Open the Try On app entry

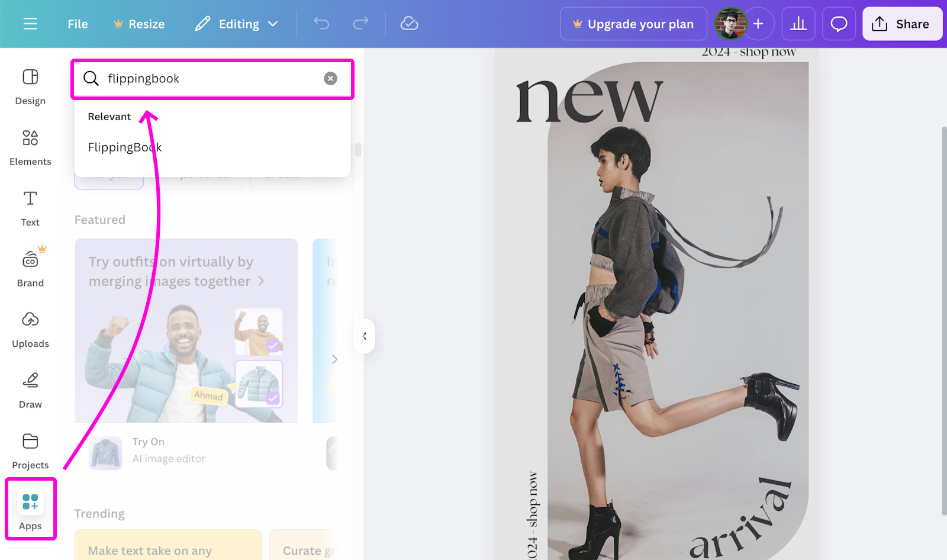pos(186,451)
